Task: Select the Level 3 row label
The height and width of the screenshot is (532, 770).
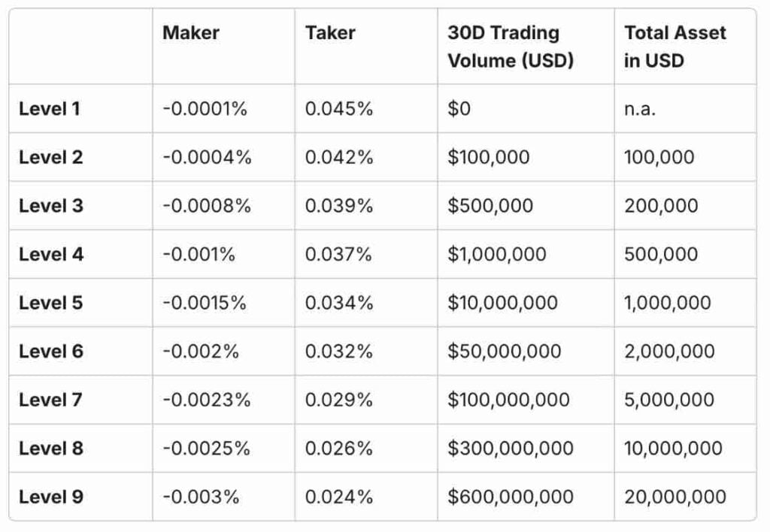Action: pyautogui.click(x=51, y=206)
